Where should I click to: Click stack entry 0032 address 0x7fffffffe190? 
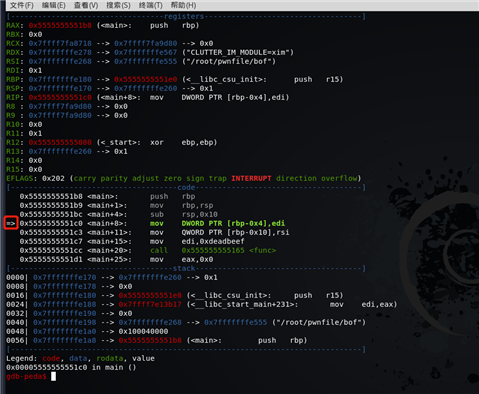(65, 314)
